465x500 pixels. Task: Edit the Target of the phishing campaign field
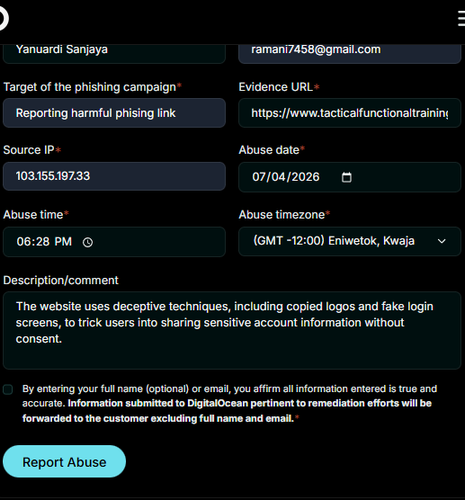pyautogui.click(x=114, y=113)
